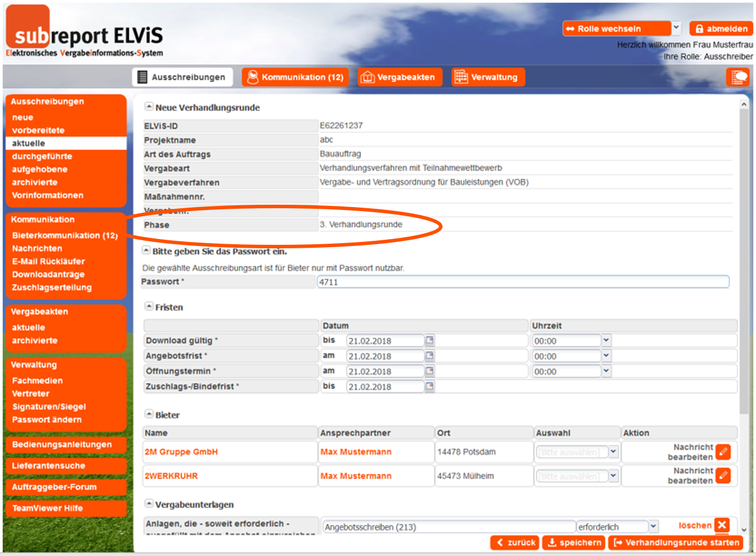Open calendar picker for Download gültig date

[429, 340]
